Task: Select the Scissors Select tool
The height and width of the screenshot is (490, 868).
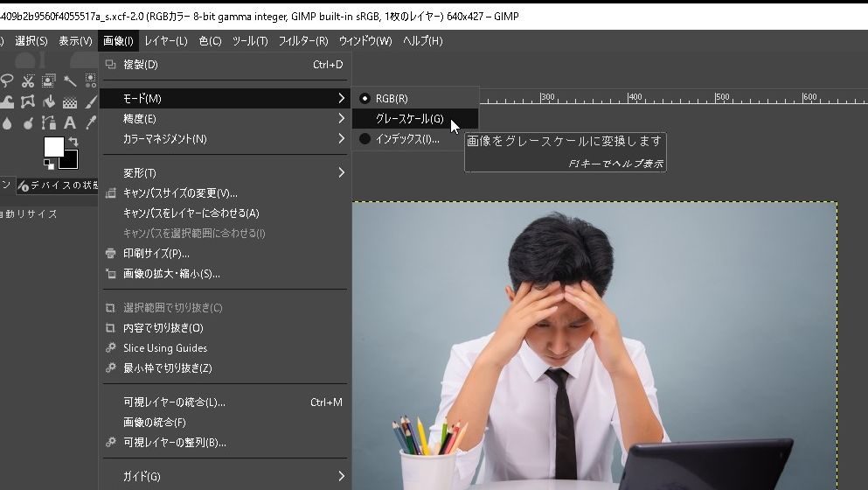Action: point(28,80)
